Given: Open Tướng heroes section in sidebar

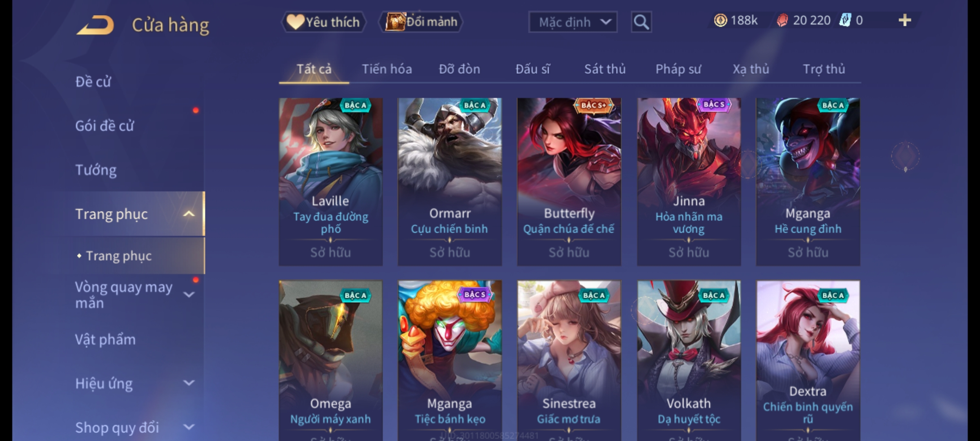Looking at the screenshot, I should pos(96,170).
